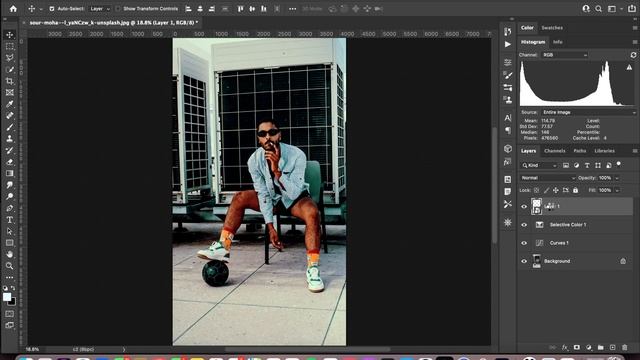Open the Layers panel hamburger menu
The image size is (640, 360).
(x=635, y=151)
